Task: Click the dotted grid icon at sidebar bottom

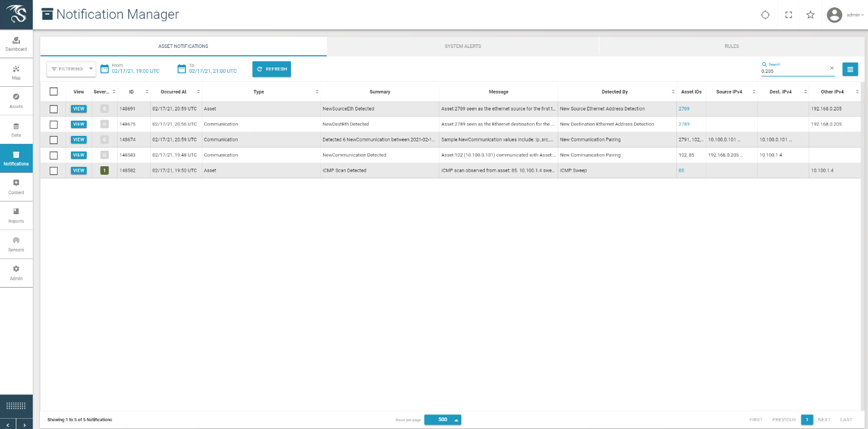Action: [x=16, y=406]
